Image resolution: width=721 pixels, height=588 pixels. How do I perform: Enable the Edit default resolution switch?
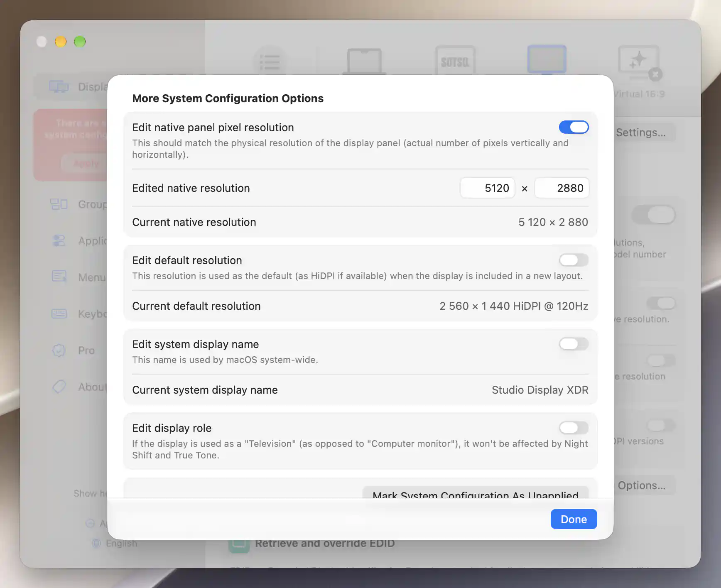(574, 260)
